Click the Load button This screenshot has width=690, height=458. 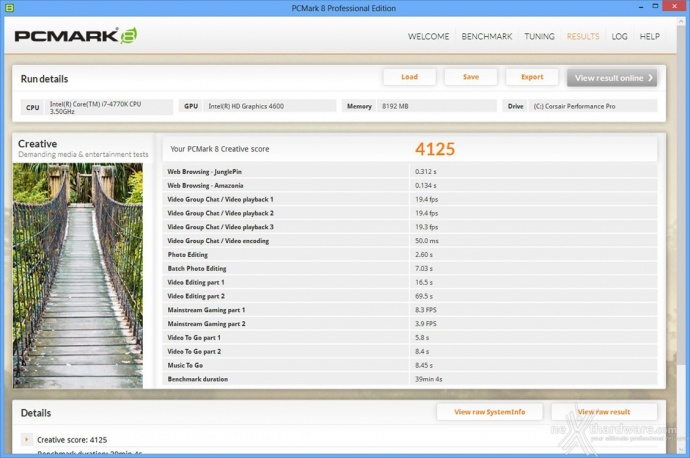pyautogui.click(x=409, y=77)
